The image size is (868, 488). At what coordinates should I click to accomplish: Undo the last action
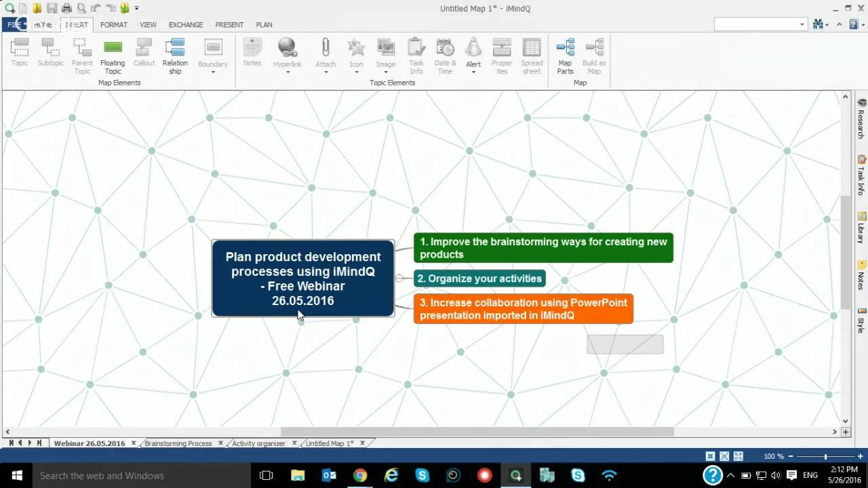(96, 8)
